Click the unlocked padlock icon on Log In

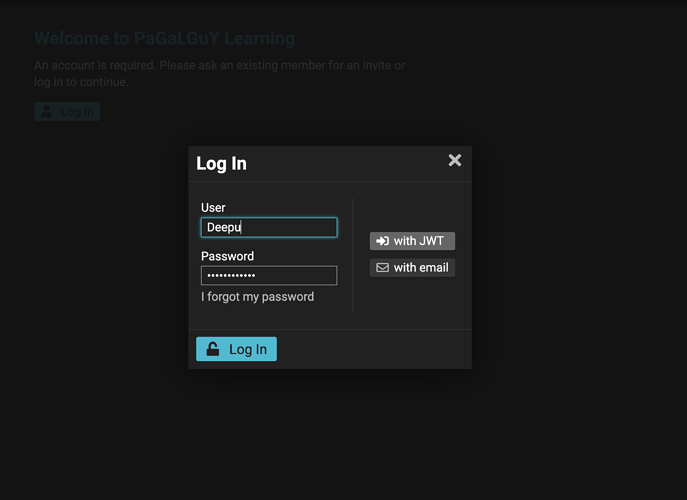pyautogui.click(x=213, y=349)
